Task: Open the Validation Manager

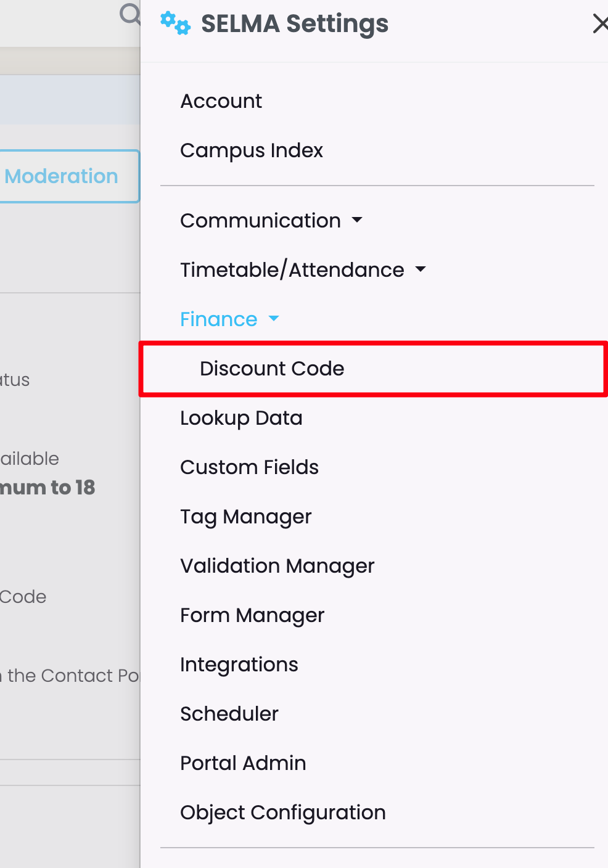Action: click(277, 566)
